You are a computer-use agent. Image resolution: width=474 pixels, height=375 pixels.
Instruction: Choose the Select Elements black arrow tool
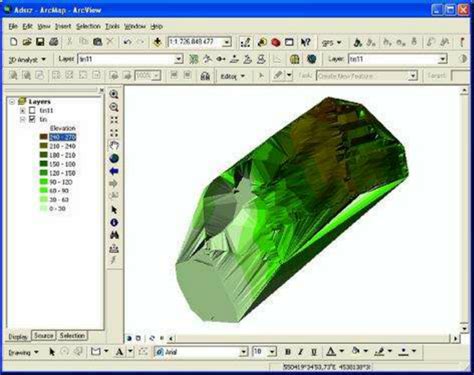tap(114, 210)
